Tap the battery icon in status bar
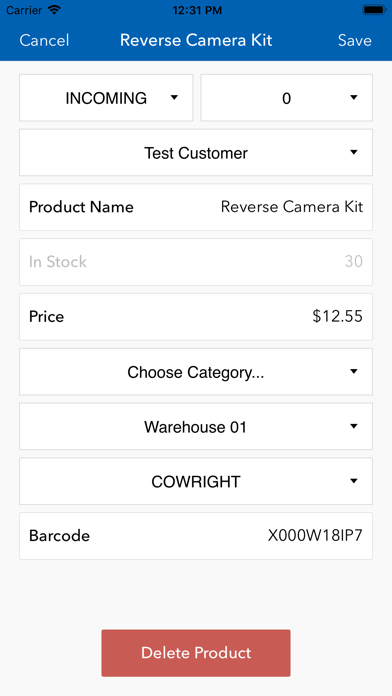The height and width of the screenshot is (696, 392). point(374,10)
